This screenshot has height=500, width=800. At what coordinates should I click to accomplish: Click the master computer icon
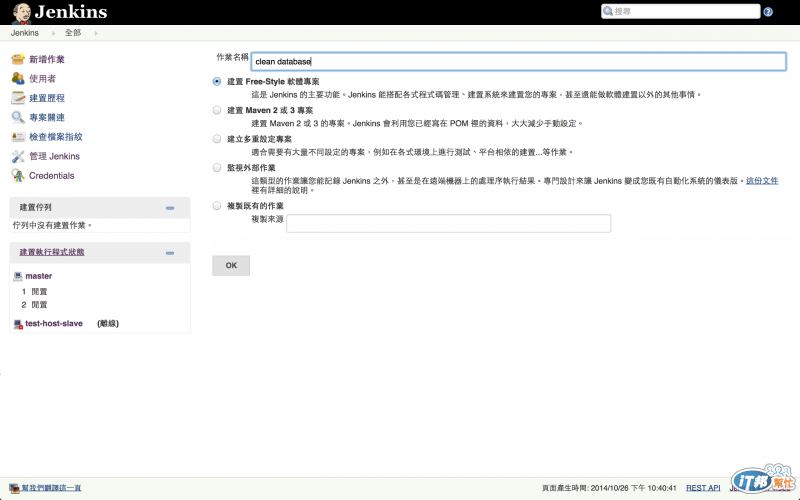click(18, 276)
